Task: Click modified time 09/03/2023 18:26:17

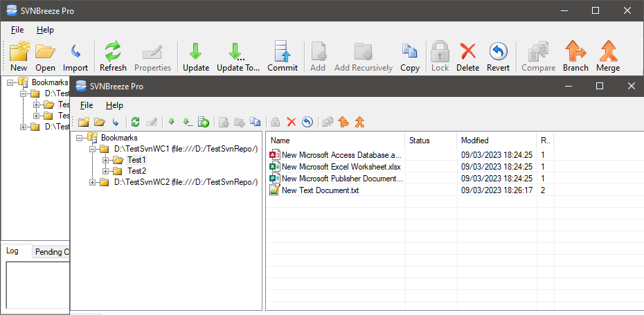Action: click(497, 190)
